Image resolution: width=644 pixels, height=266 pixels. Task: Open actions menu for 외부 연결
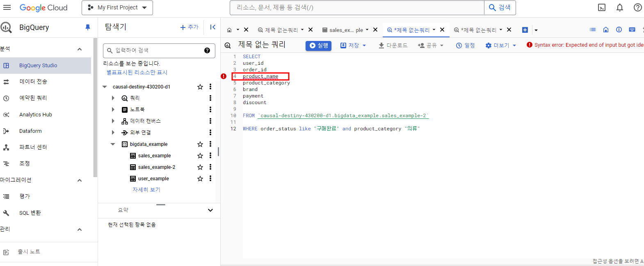210,132
